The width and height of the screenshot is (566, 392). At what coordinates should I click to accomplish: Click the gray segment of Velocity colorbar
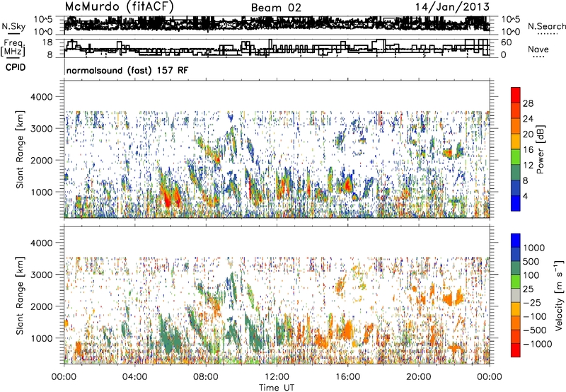(x=516, y=295)
